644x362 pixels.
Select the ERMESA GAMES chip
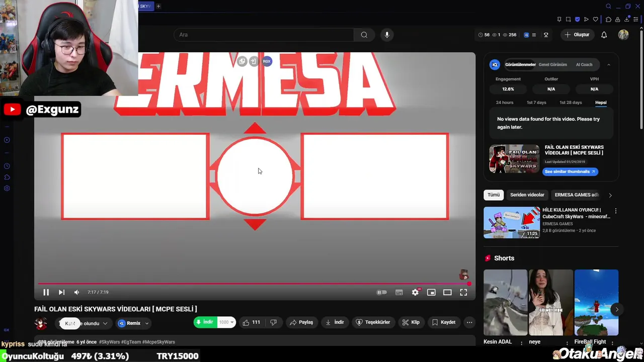pos(577,195)
